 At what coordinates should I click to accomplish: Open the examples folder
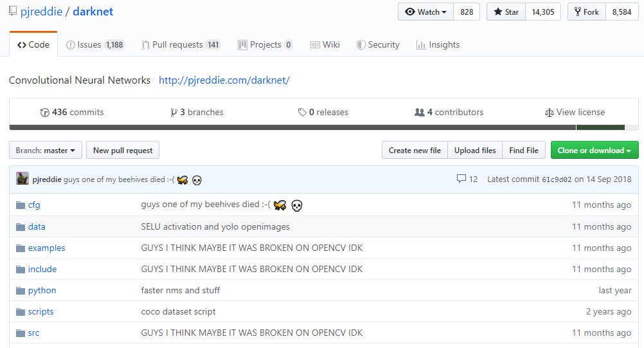pos(46,248)
